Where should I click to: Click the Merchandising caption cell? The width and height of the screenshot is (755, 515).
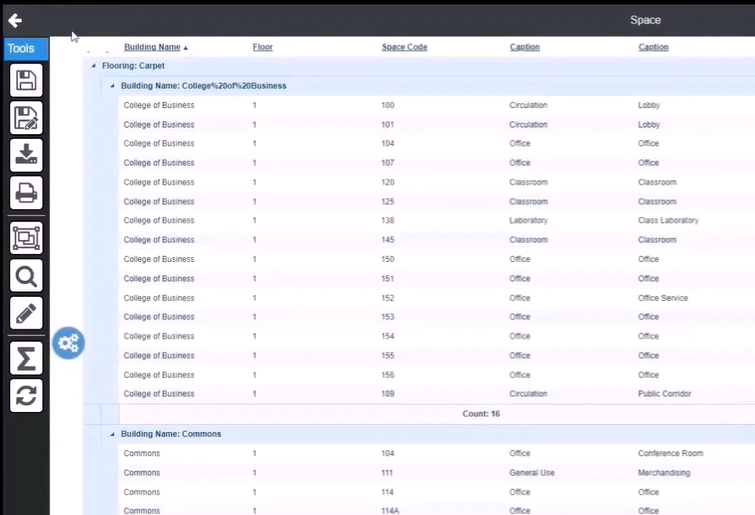pyautogui.click(x=664, y=473)
